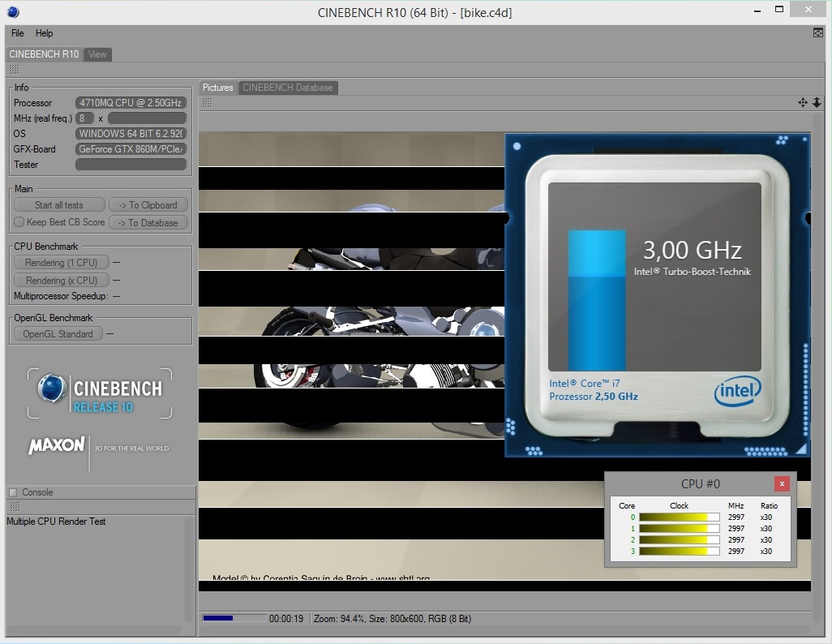This screenshot has height=644, width=832.
Task: Click the grip handle below Console
Action: point(15,506)
